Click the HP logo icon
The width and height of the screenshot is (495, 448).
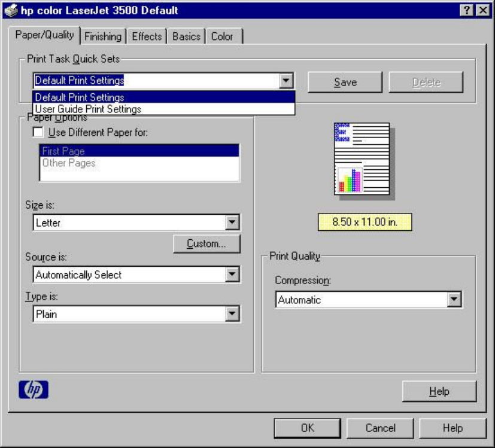[34, 389]
